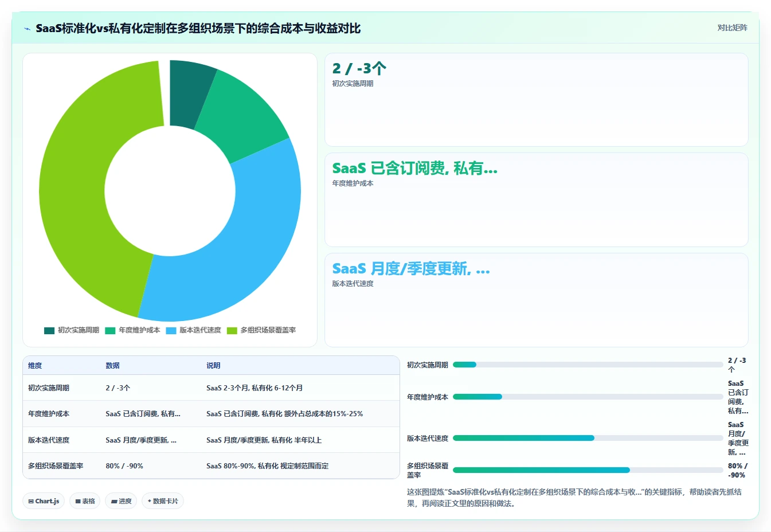Click the 初次实施周期 progress bar
The image size is (771, 532).
click(x=588, y=365)
